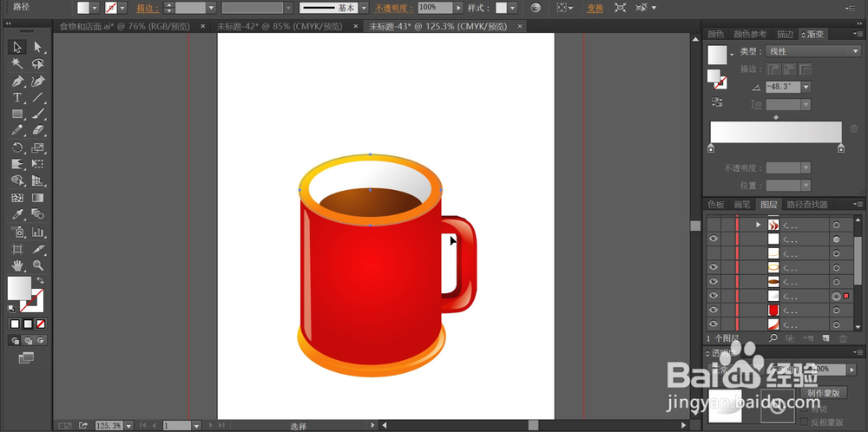The width and height of the screenshot is (868, 432).
Task: Select the Type tool
Action: 17,97
